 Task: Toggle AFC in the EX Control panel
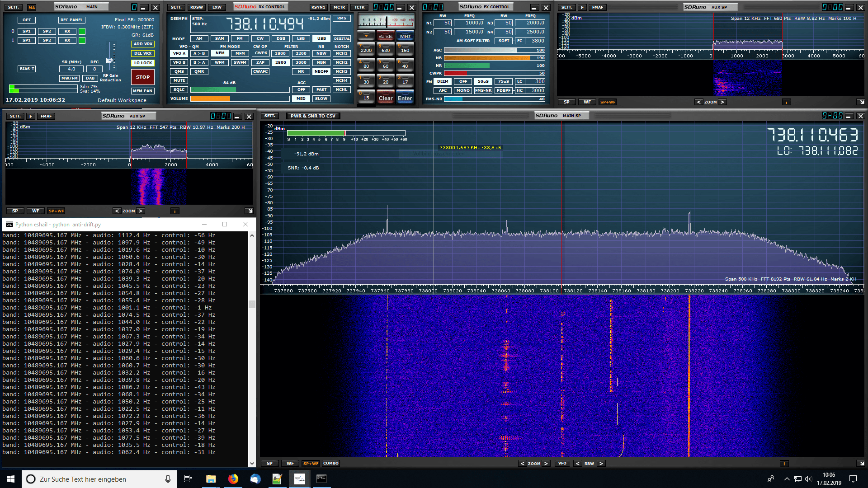coord(442,90)
